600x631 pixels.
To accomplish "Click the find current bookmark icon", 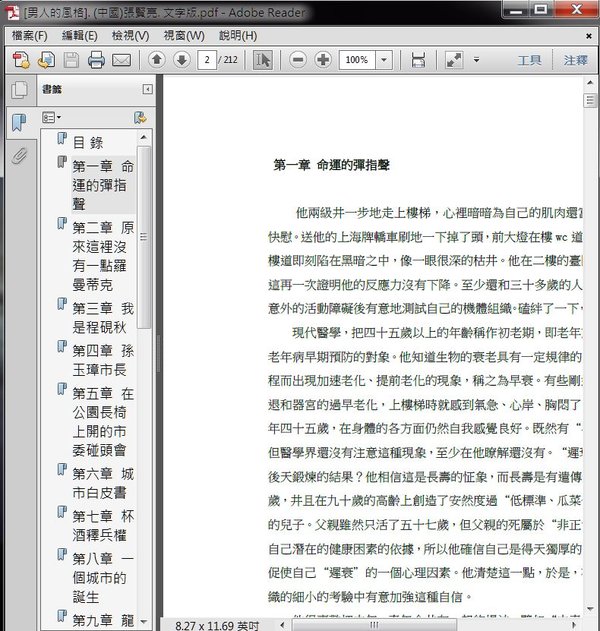I will pos(140,118).
